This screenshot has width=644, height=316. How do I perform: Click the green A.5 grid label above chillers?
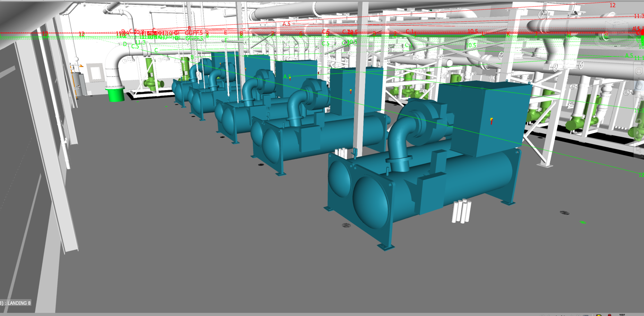(287, 77)
